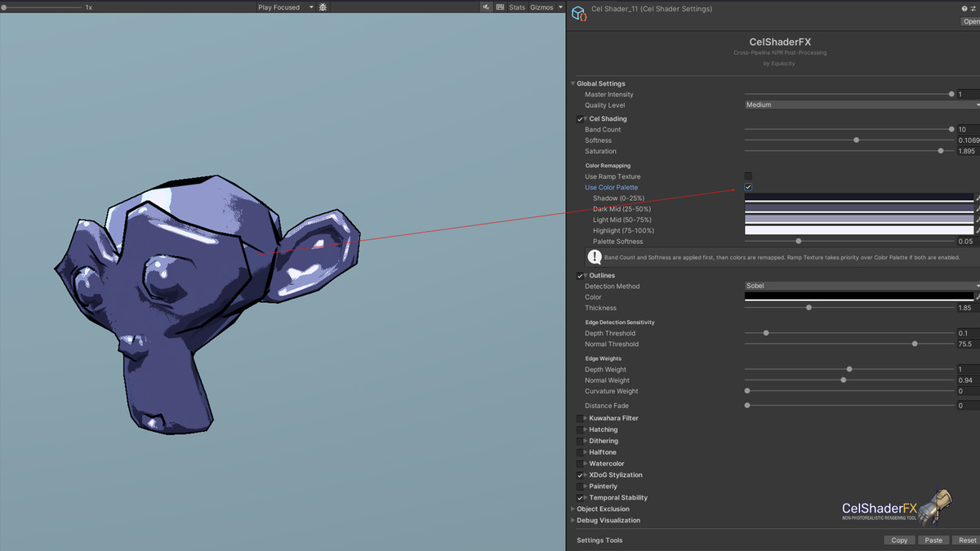Screen dimensions: 980x551
Task: Expand the Kuwahara Filter foldout label
Action: [613, 418]
